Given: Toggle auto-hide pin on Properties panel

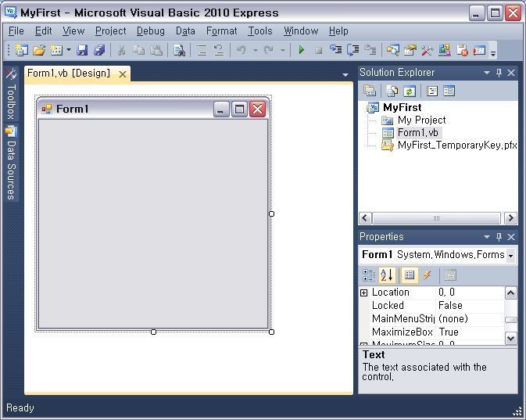Looking at the screenshot, I should (499, 237).
